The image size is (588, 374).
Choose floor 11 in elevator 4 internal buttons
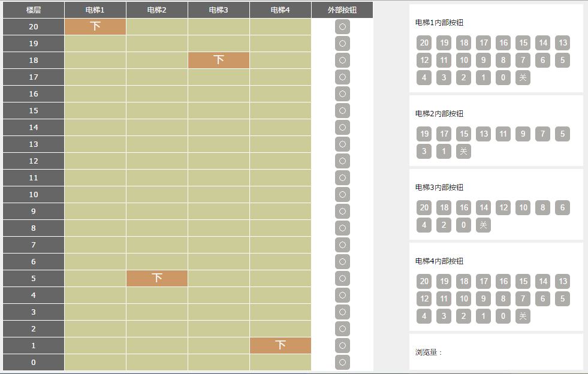coord(444,298)
